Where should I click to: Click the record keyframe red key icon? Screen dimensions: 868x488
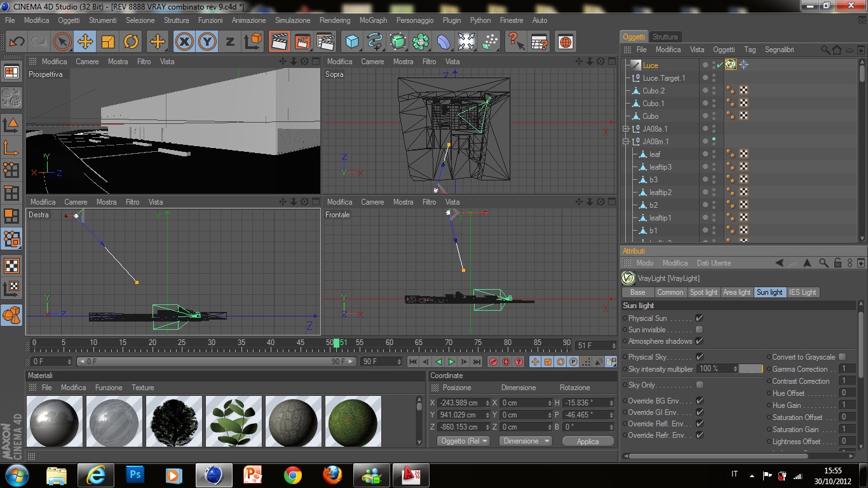(x=493, y=362)
